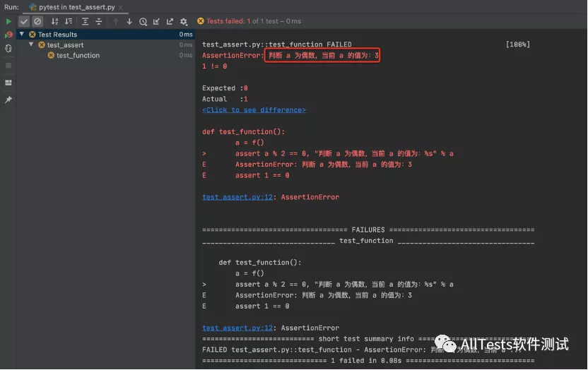Click the 'Actual :1' output line
588x370 pixels.
pos(225,99)
